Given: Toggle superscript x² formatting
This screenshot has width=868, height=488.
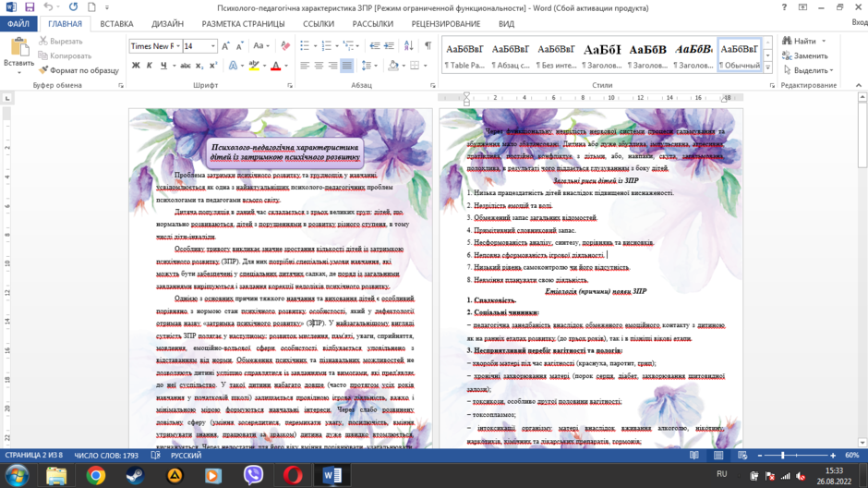Looking at the screenshot, I should (213, 66).
